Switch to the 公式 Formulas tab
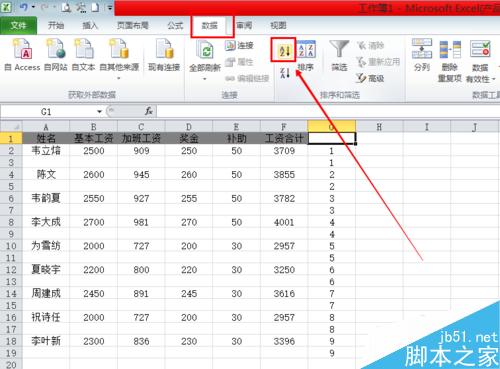Screen dimensions: 500x369 coord(175,25)
